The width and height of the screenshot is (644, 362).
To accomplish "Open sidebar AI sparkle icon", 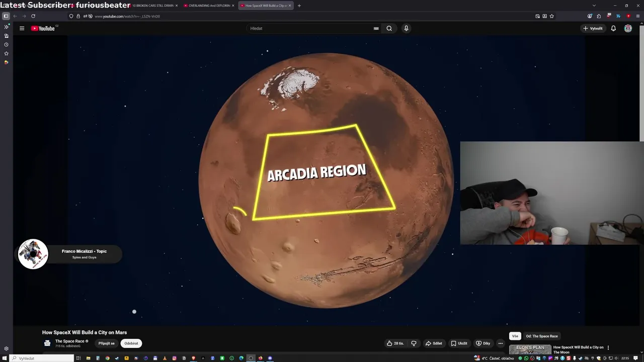I will click(6, 27).
